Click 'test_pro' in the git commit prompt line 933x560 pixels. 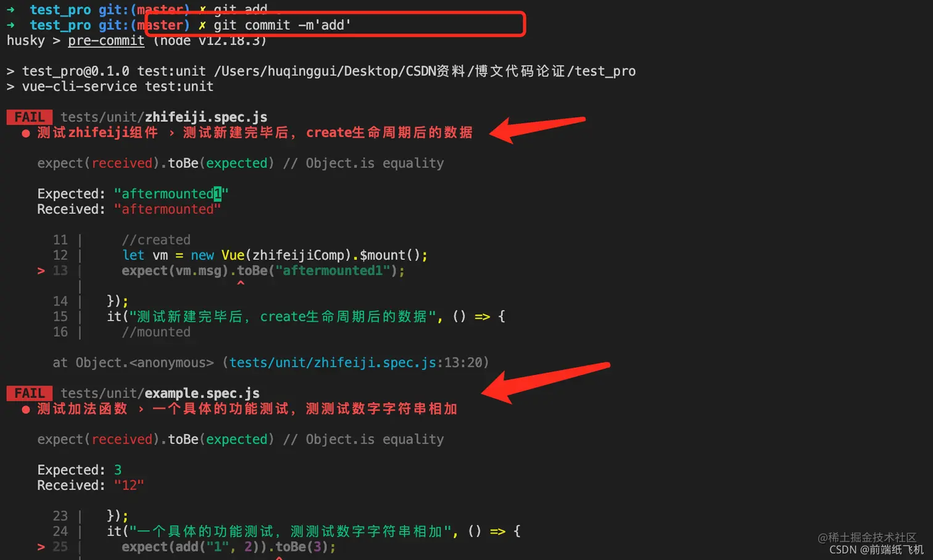click(x=60, y=25)
